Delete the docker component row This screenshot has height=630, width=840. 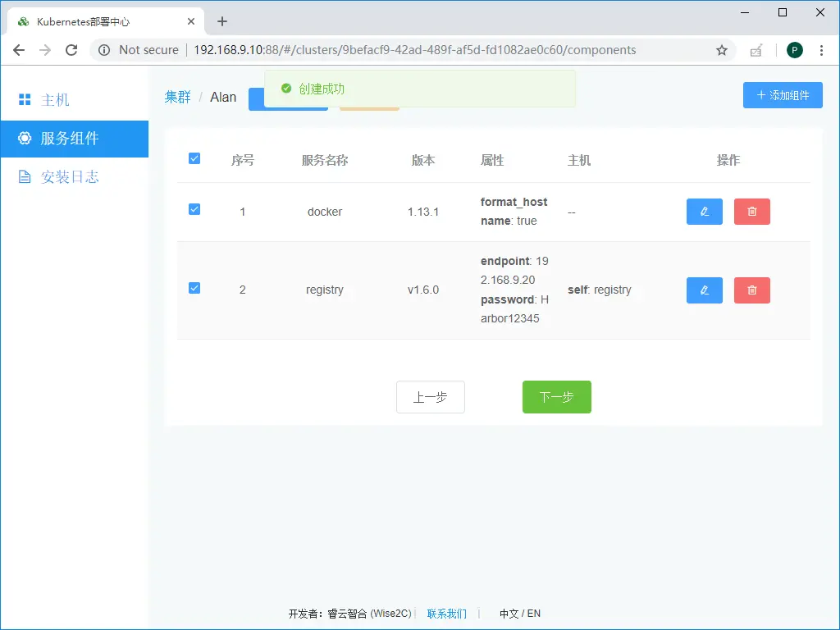coord(751,212)
